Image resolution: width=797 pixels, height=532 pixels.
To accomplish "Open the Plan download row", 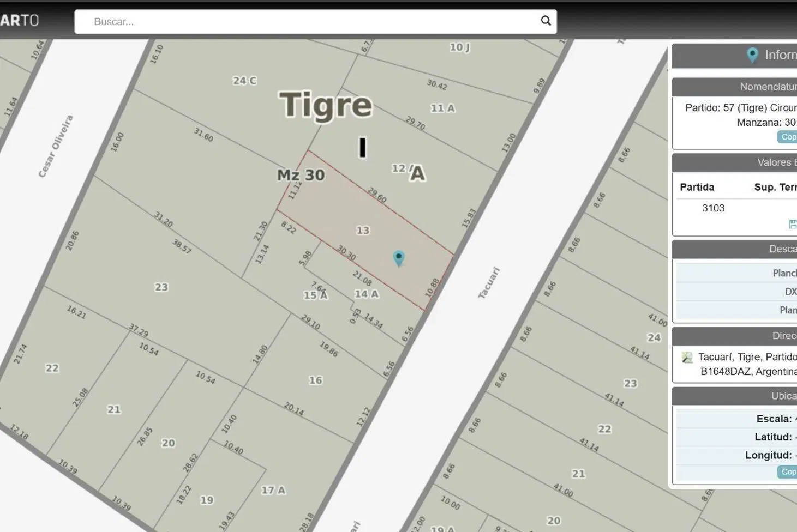I will coord(736,310).
